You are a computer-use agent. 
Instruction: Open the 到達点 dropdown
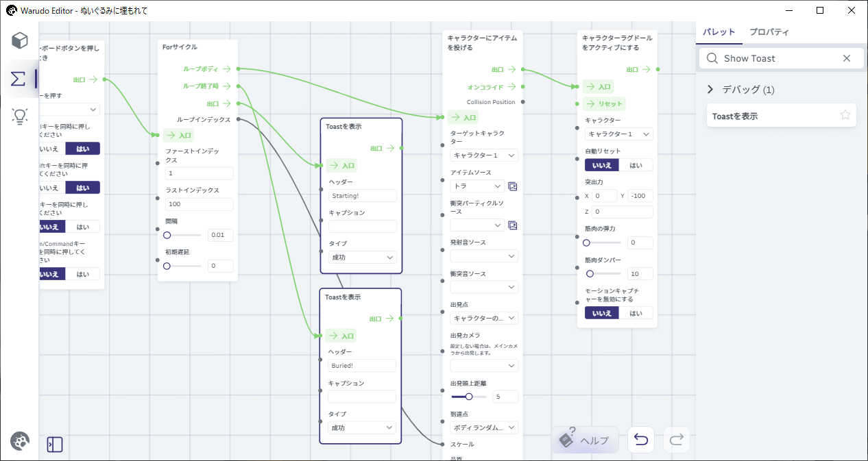tap(484, 427)
